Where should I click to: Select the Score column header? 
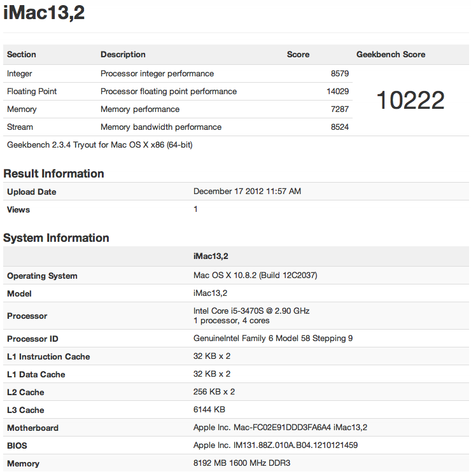click(x=299, y=54)
